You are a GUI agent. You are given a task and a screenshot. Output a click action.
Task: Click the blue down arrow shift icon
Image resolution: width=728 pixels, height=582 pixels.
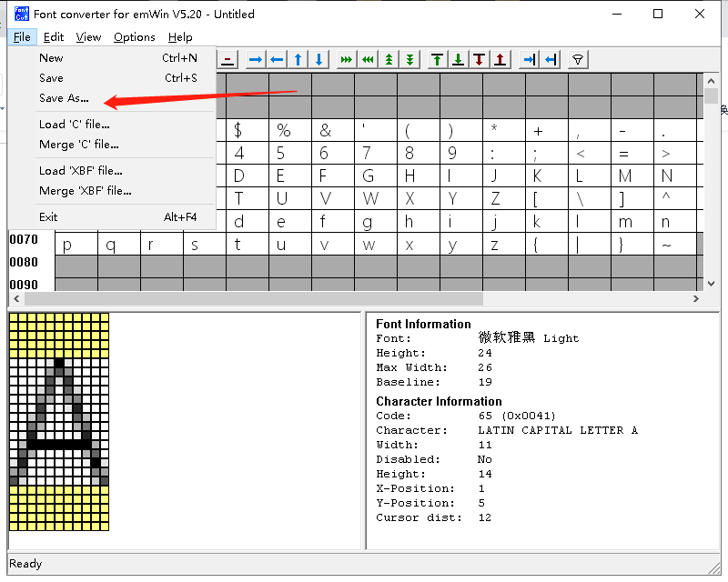click(x=318, y=60)
